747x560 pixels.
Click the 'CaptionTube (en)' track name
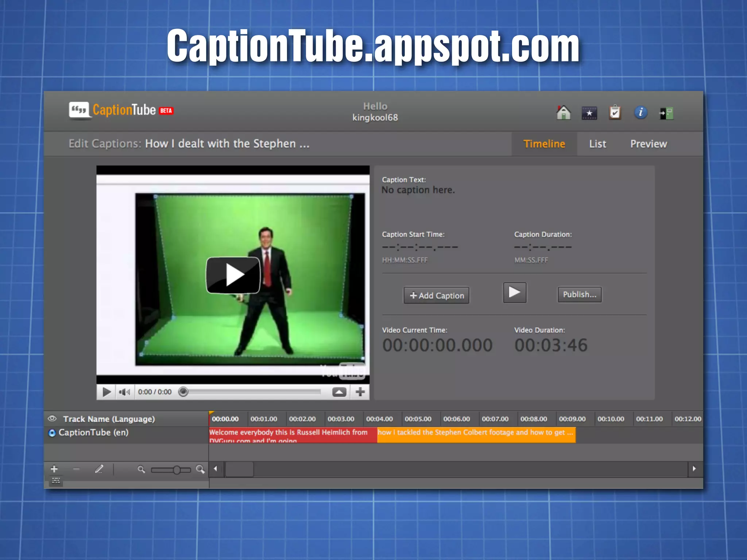click(x=93, y=432)
